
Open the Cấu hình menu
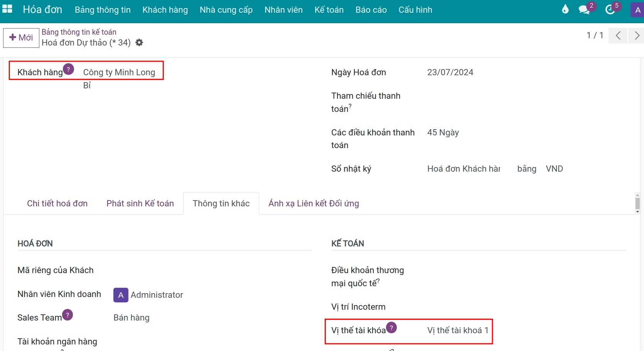[x=415, y=10]
